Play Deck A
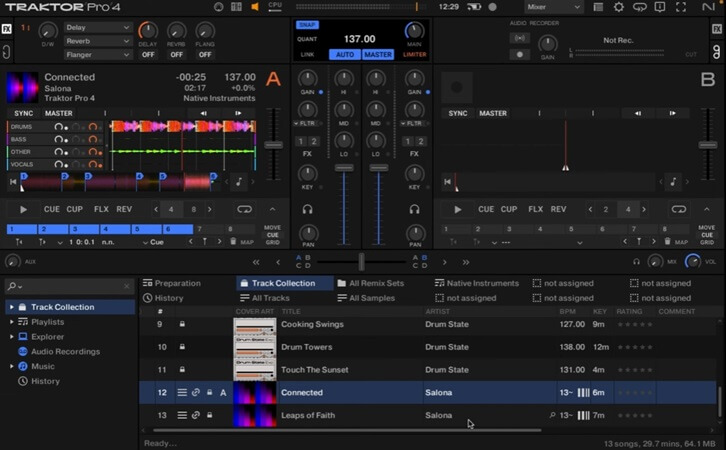726x450 pixels. 23,210
